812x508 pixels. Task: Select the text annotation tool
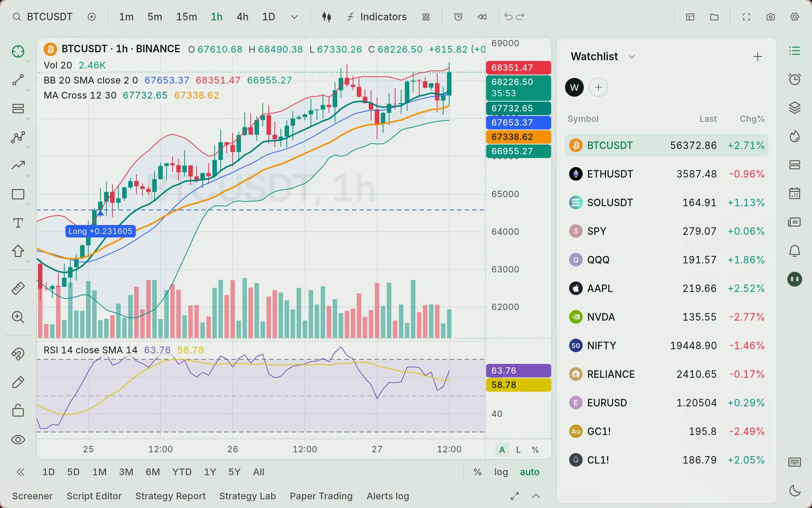pyautogui.click(x=18, y=223)
